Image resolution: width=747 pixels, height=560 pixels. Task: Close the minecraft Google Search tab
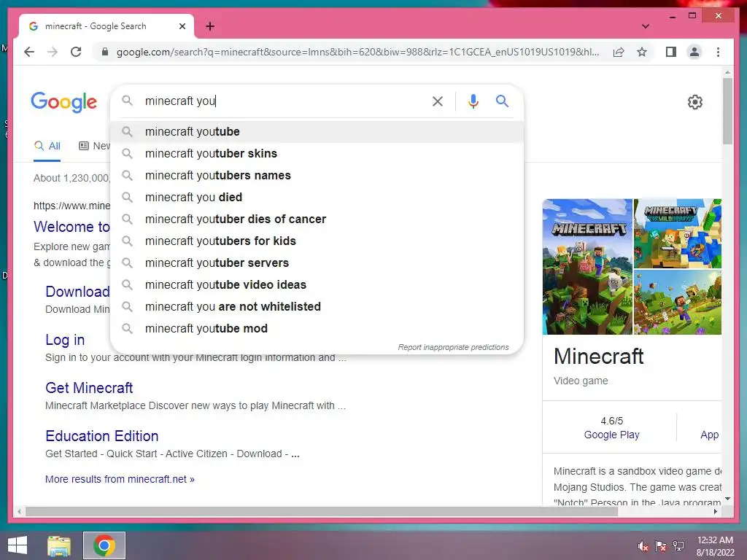point(182,26)
